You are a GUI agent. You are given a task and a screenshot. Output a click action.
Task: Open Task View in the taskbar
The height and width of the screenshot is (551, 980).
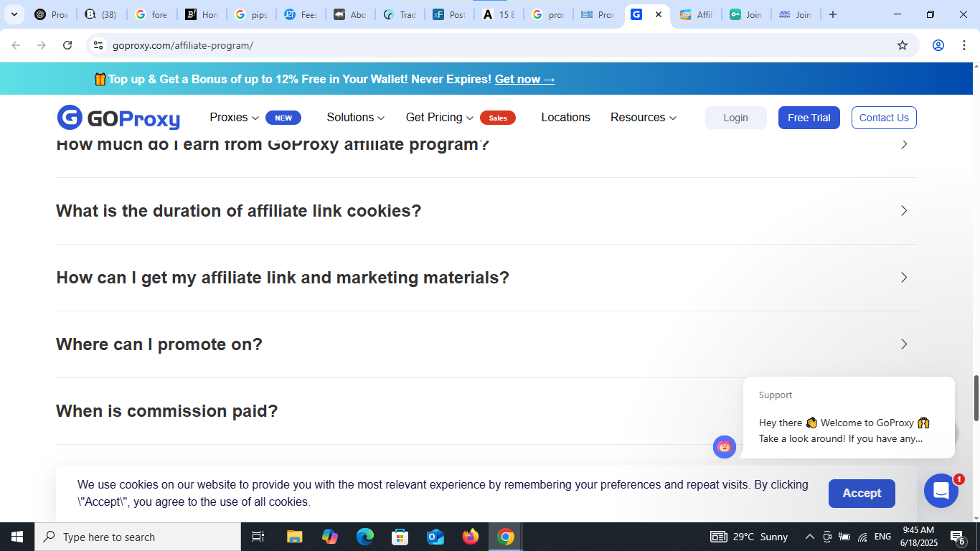click(258, 537)
